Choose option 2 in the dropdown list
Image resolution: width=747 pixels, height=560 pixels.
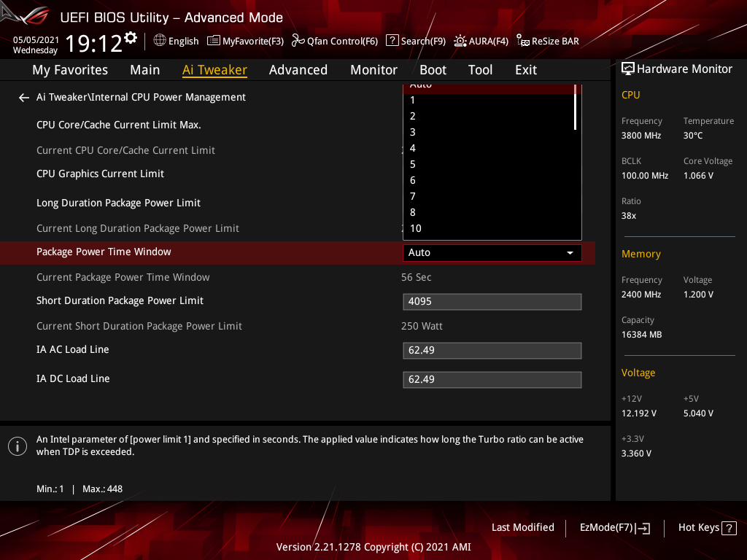[x=489, y=116]
